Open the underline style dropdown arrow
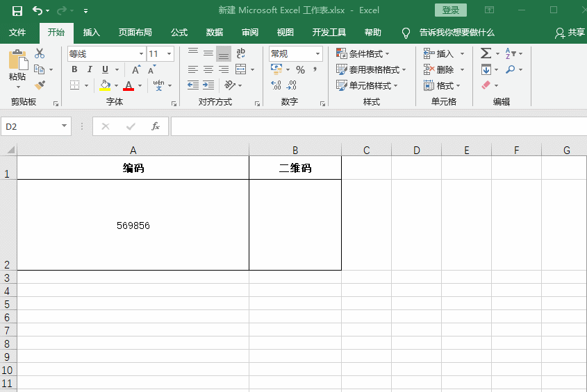 click(x=117, y=69)
